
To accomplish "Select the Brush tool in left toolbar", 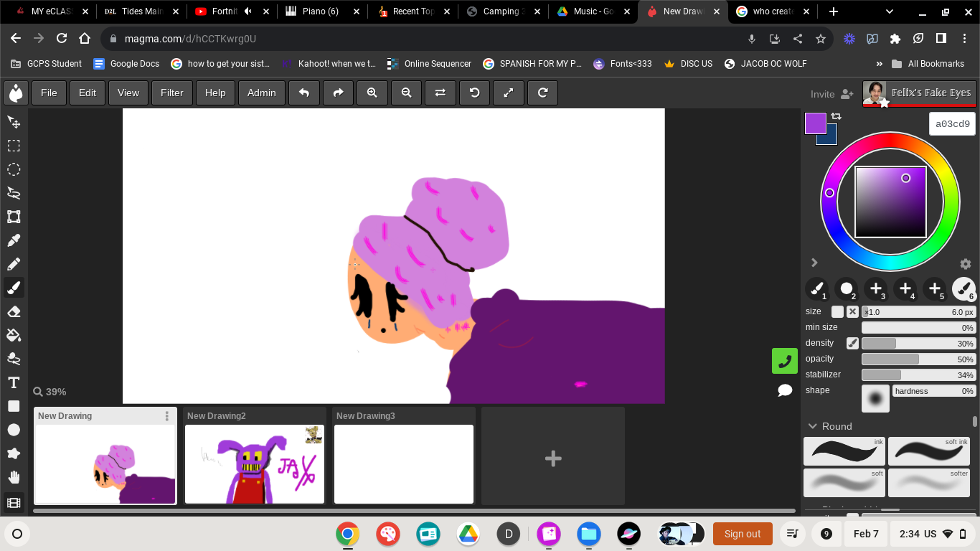I will [x=14, y=288].
